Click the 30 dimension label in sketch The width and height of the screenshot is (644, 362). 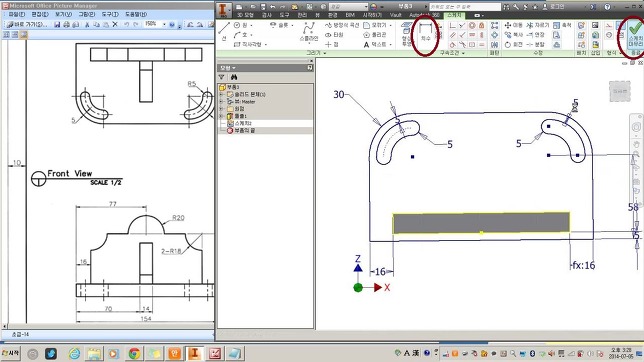pos(338,95)
